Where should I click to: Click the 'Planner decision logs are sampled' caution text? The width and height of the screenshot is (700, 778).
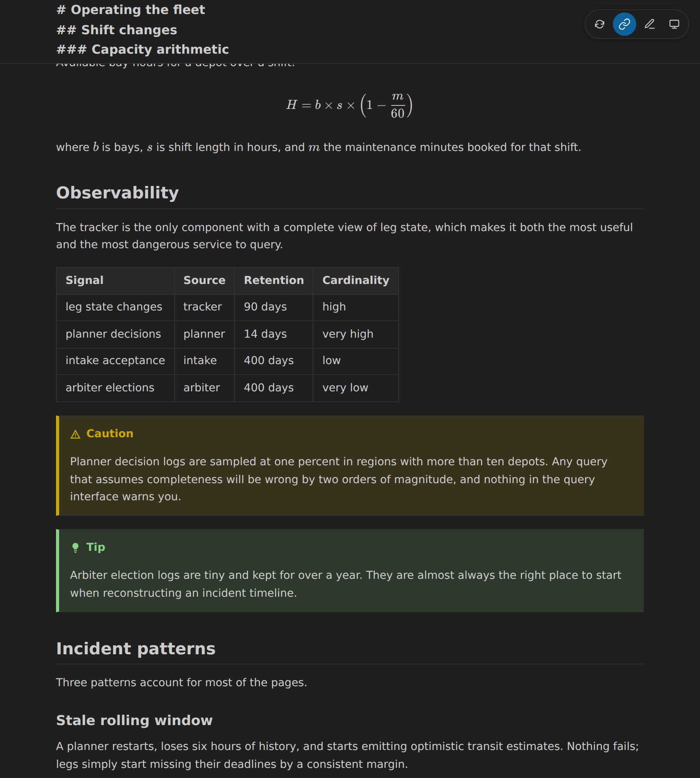click(338, 479)
